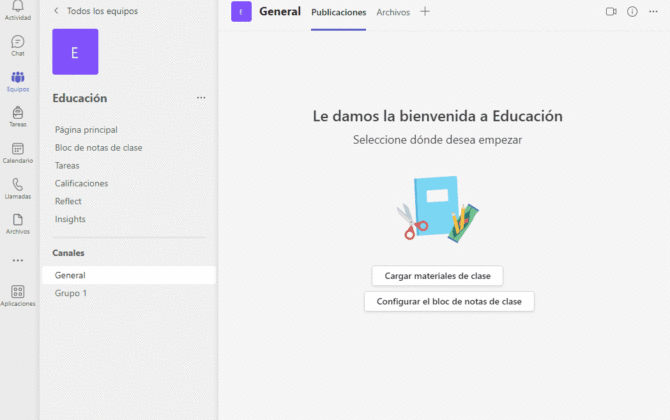Open the Actividad bell icon
670x420 pixels.
(18, 6)
